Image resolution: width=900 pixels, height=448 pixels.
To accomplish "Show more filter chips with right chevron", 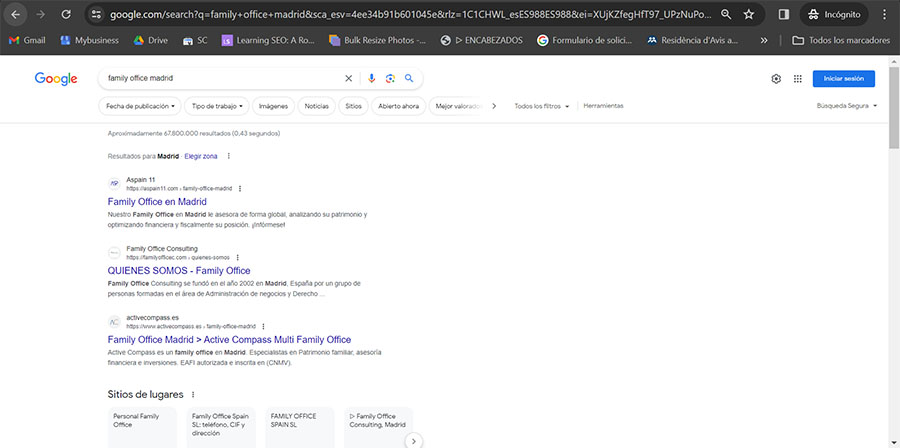I will pos(494,106).
